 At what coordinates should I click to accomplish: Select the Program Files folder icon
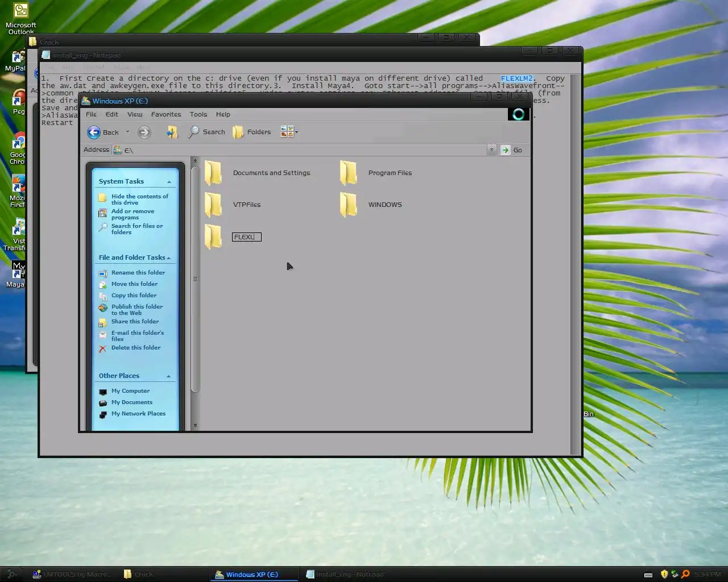tap(349, 173)
